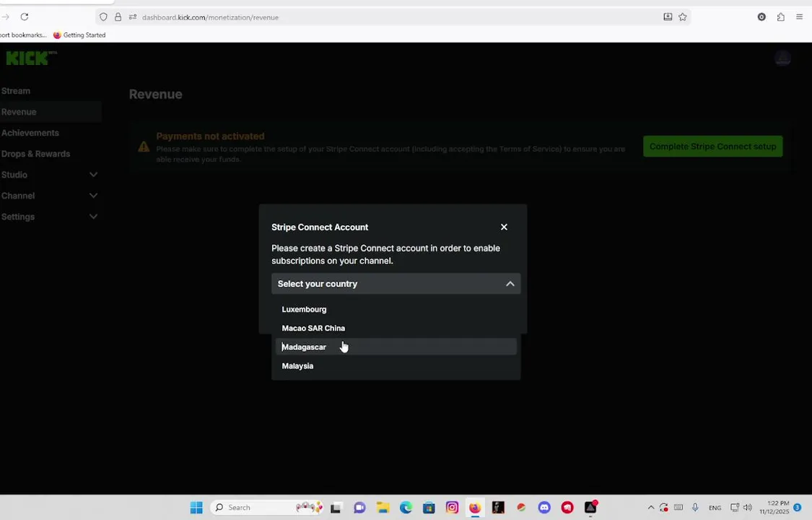Choose Luxembourg from the country list
The width and height of the screenshot is (812, 520).
pyautogui.click(x=396, y=309)
